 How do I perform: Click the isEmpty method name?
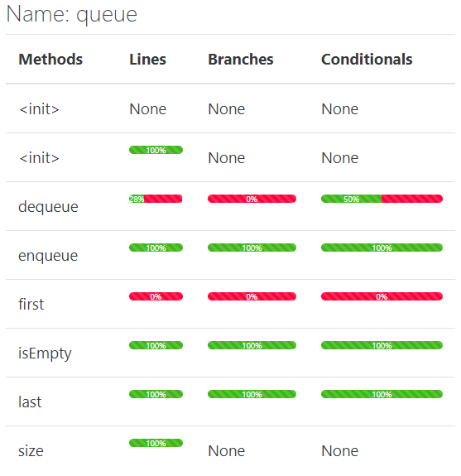45,353
